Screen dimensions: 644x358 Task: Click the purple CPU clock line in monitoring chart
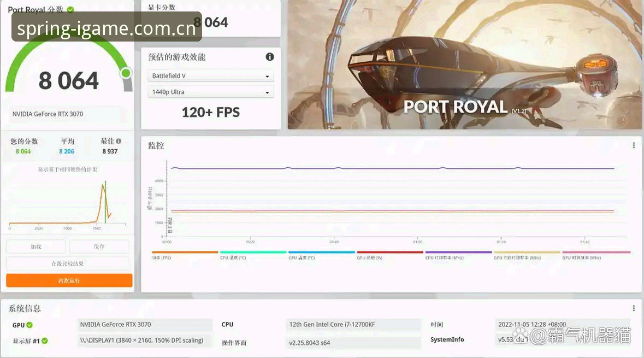(x=392, y=168)
